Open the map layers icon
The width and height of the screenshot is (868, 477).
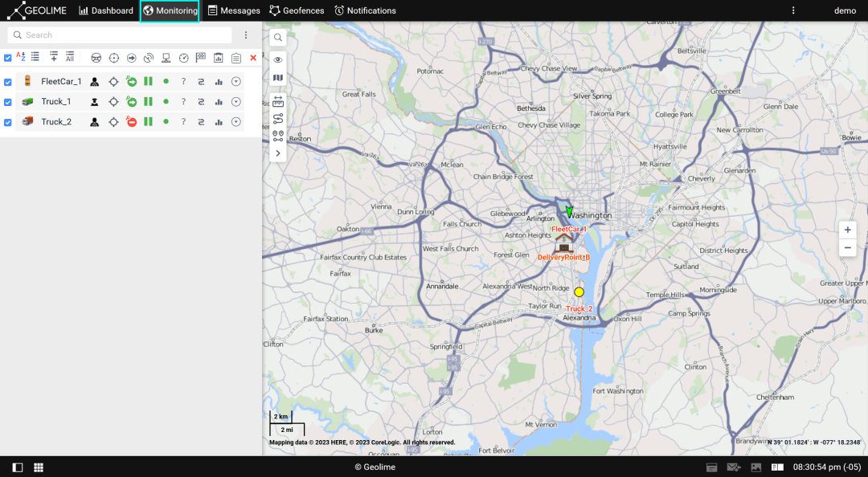click(278, 78)
